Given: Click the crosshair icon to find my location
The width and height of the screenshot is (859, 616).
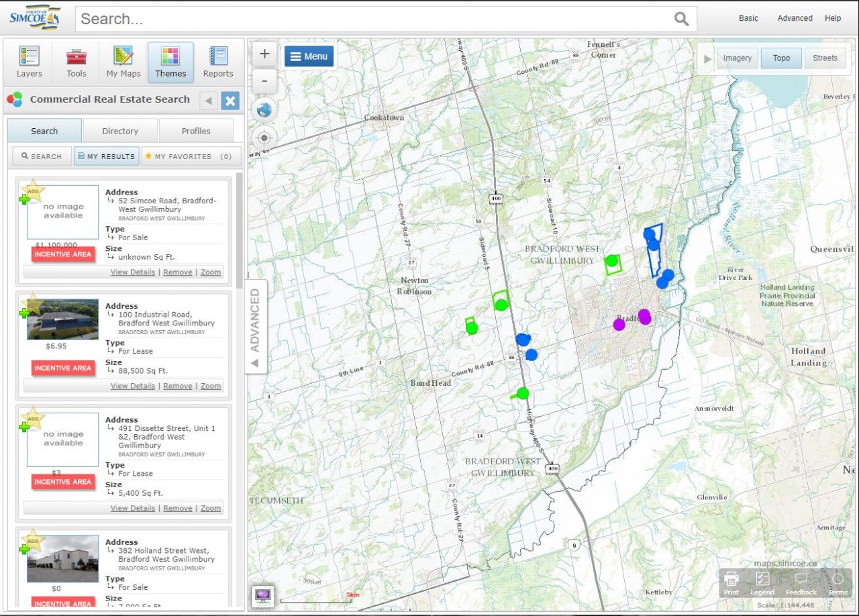Looking at the screenshot, I should coord(264,138).
